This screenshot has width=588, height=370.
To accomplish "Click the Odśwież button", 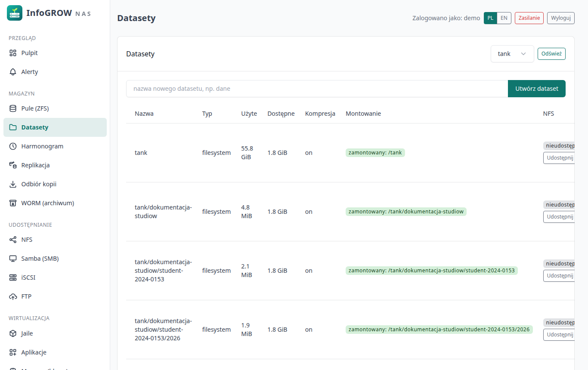I will [x=551, y=54].
